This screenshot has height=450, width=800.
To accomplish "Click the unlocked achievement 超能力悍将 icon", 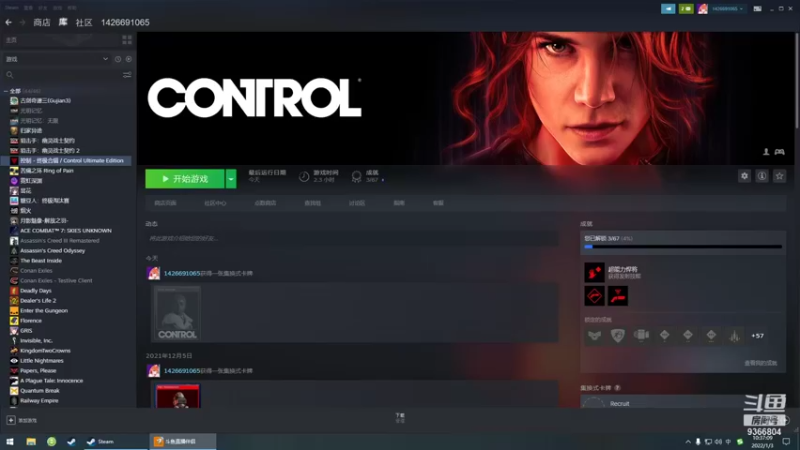I will point(594,272).
